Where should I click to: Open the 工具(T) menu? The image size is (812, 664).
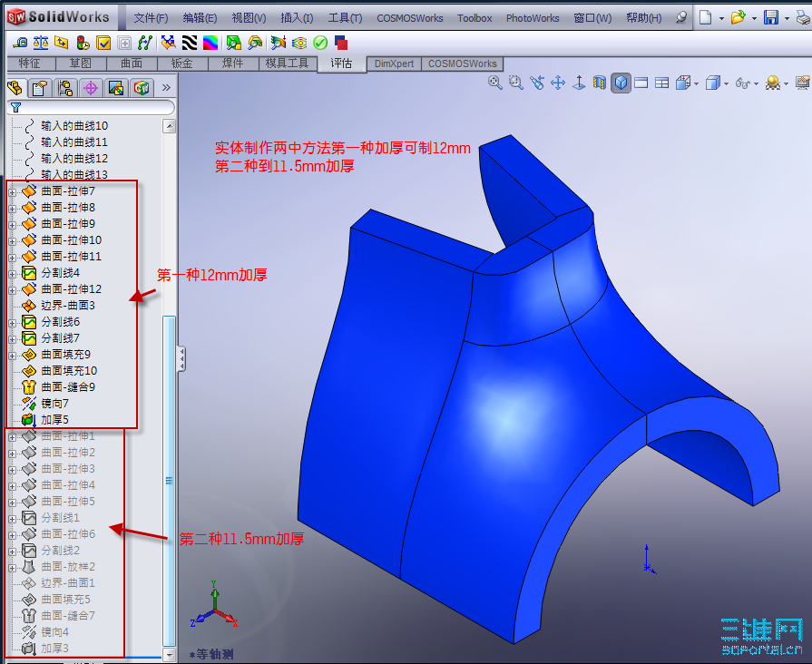(345, 18)
